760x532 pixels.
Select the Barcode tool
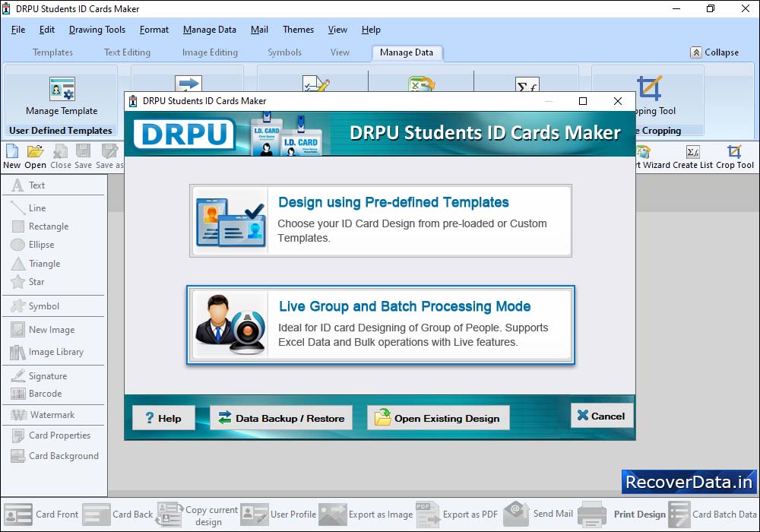point(36,394)
